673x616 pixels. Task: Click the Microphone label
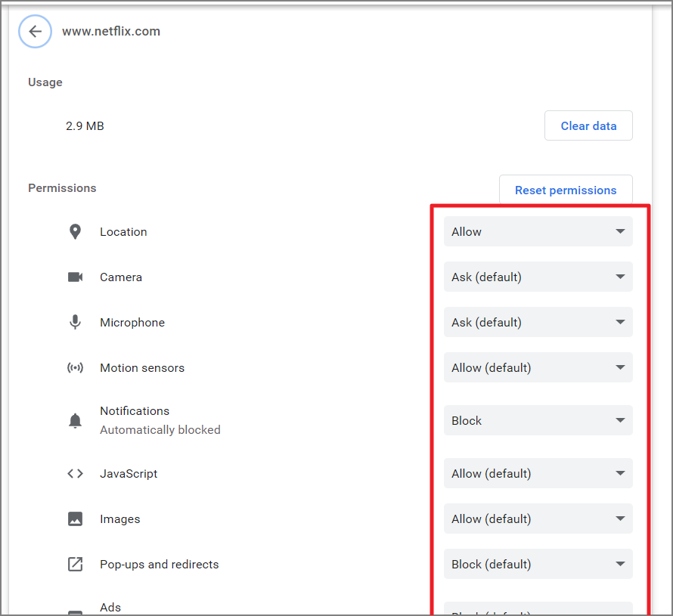click(x=132, y=323)
